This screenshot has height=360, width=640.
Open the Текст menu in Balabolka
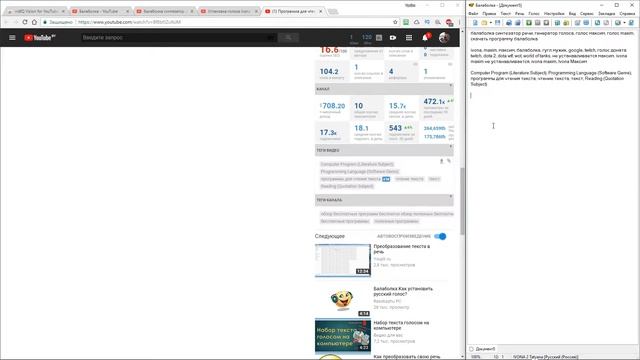coord(505,13)
